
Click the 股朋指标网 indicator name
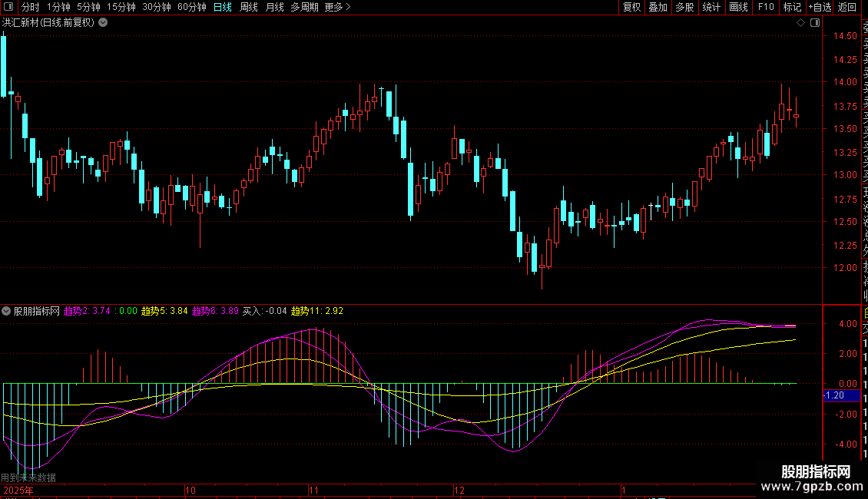(x=37, y=311)
